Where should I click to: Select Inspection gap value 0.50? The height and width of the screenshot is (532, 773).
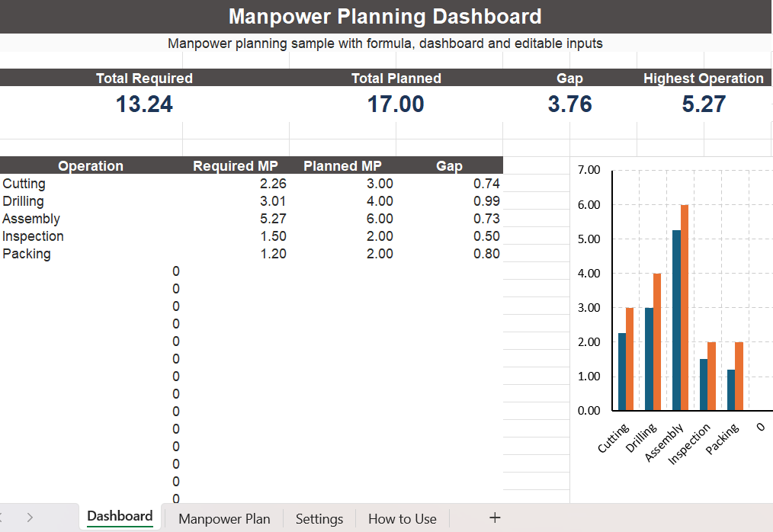pos(486,236)
